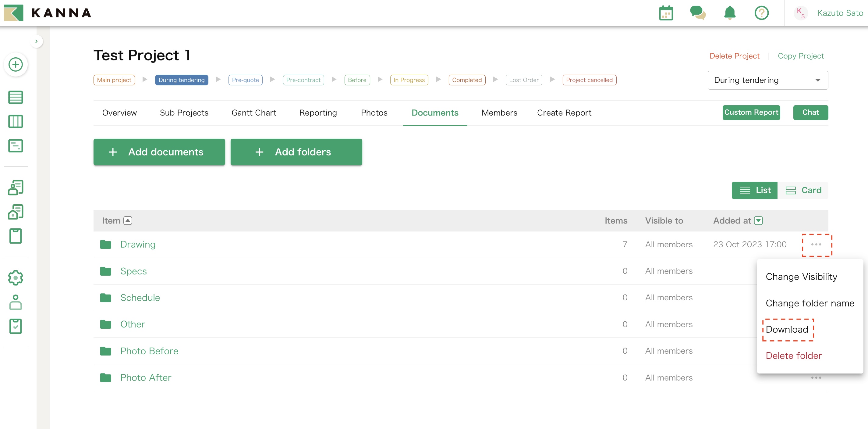868x429 pixels.
Task: Select Download from context menu
Action: tap(787, 330)
